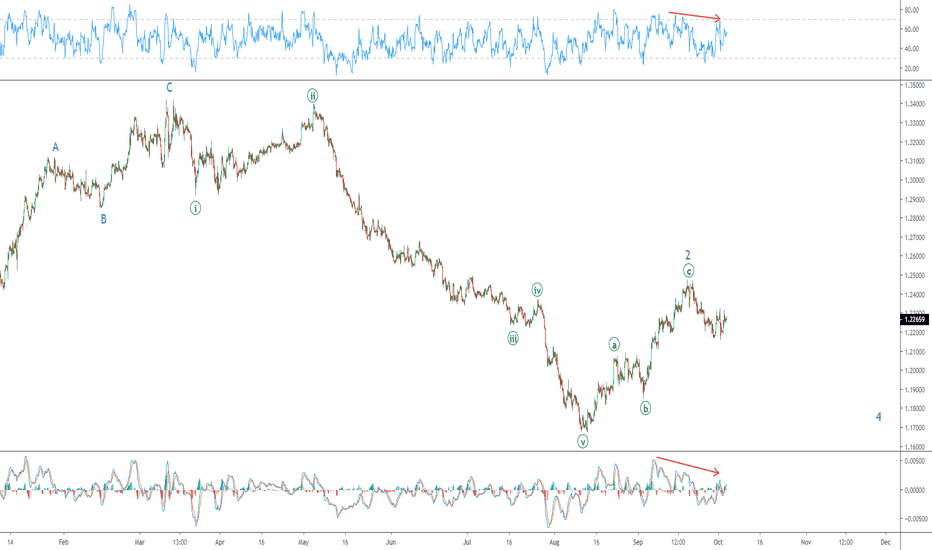Click the 1.20000 price axis value

coord(915,370)
